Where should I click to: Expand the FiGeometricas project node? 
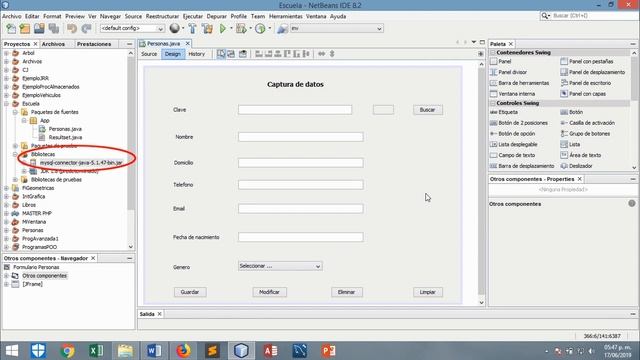coord(6,188)
